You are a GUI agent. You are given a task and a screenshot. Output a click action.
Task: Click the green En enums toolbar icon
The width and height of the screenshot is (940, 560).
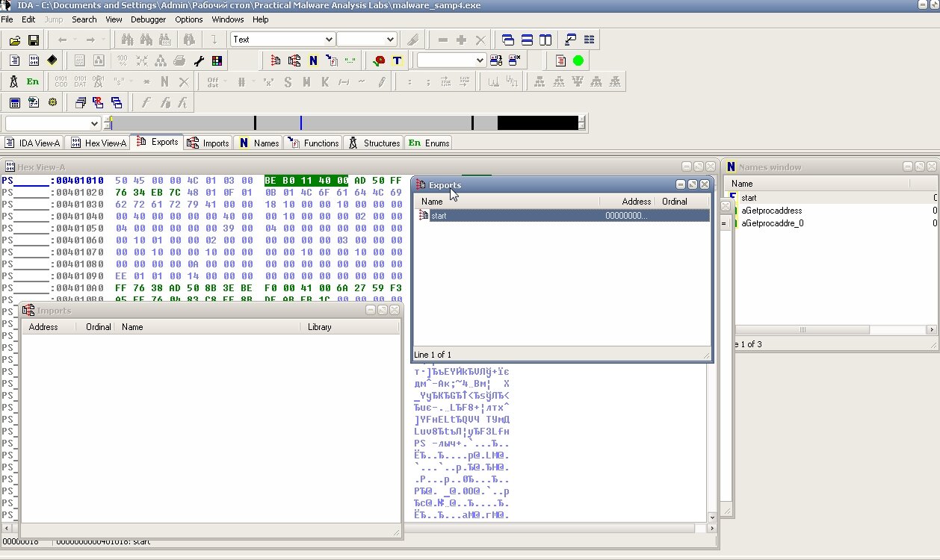(x=33, y=81)
